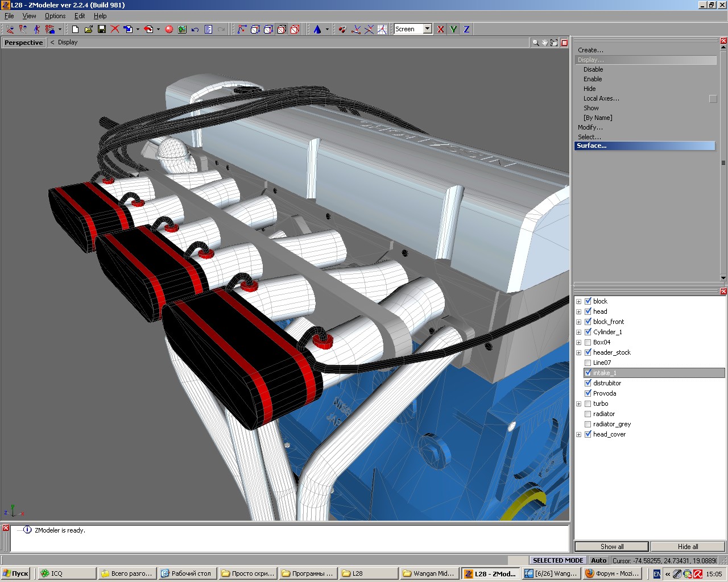Image resolution: width=728 pixels, height=582 pixels.
Task: Open a file via the folder icon
Action: 88,29
